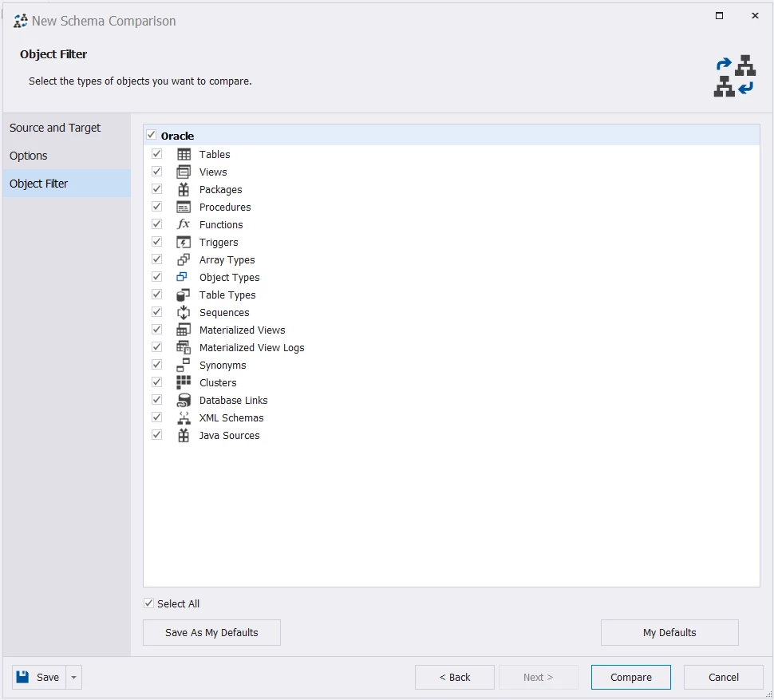This screenshot has width=774, height=700.
Task: Uncheck the XML Schemas checkbox
Action: point(157,417)
